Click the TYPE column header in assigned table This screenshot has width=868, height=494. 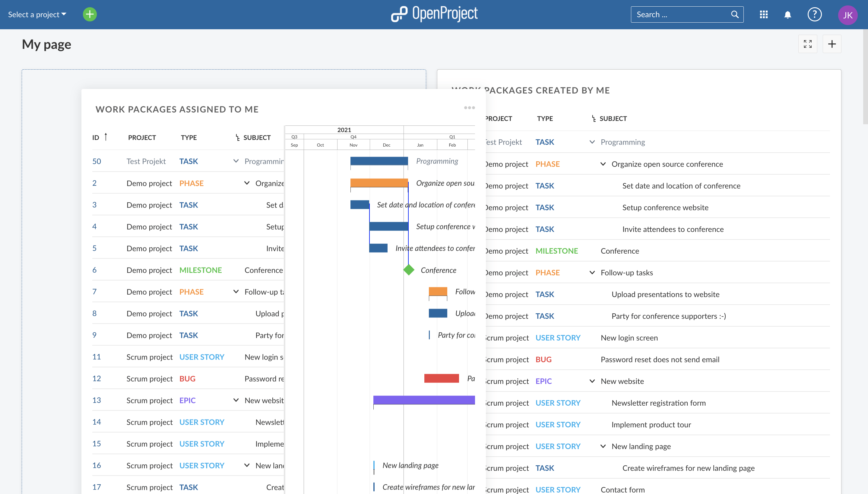(x=188, y=138)
